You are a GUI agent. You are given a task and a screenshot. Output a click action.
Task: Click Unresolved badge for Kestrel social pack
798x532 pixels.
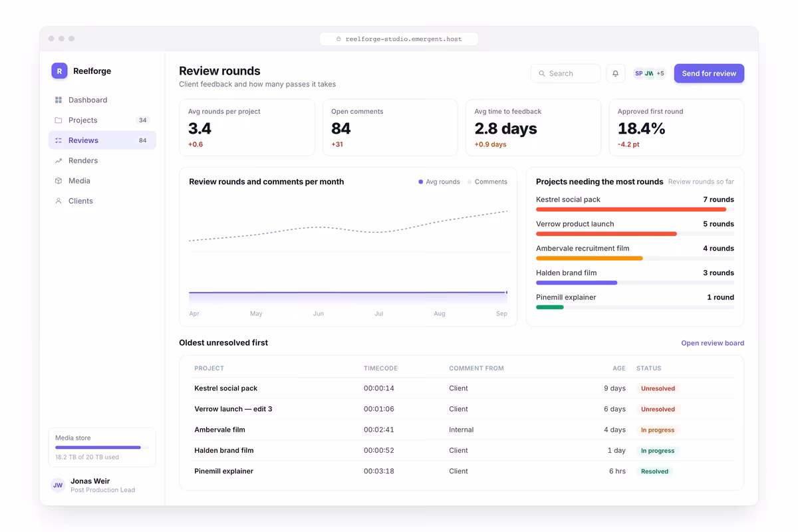tap(658, 388)
